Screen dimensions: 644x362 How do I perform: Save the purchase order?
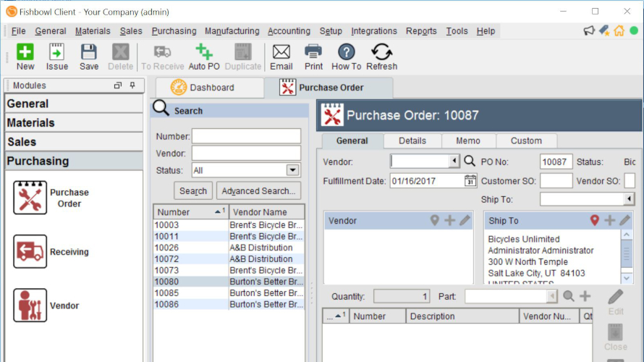(x=89, y=56)
